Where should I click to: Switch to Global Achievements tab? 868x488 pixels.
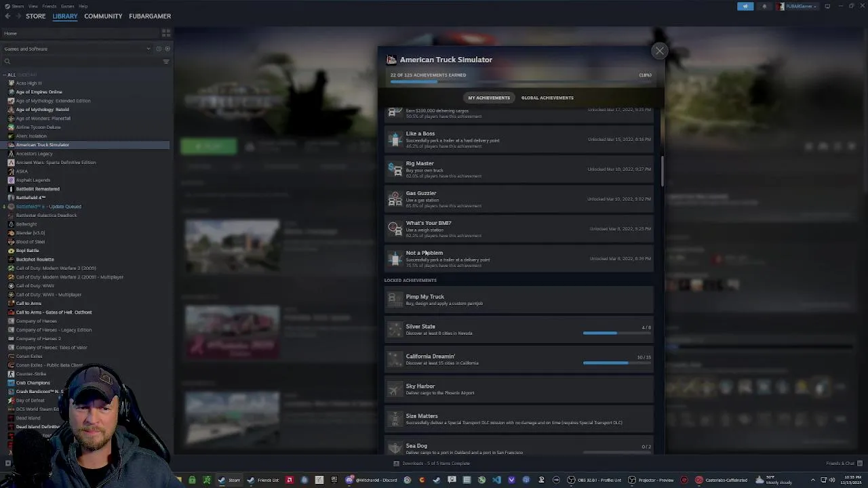coord(547,98)
